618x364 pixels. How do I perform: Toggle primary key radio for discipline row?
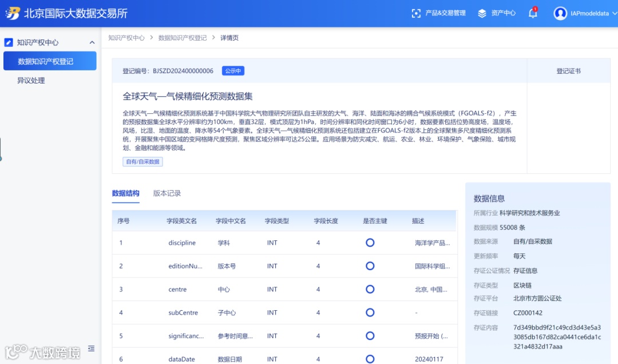370,243
